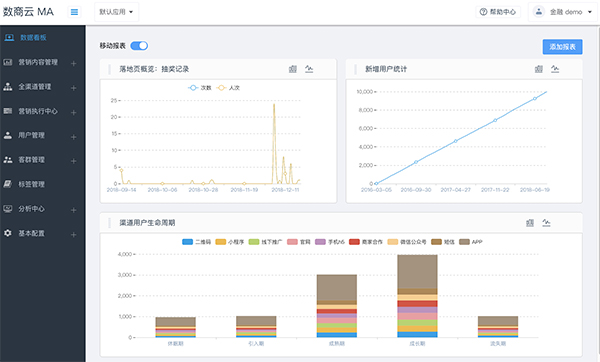This screenshot has height=362, width=600.
Task: Toggle the 小程序 legend series
Action: coord(230,242)
